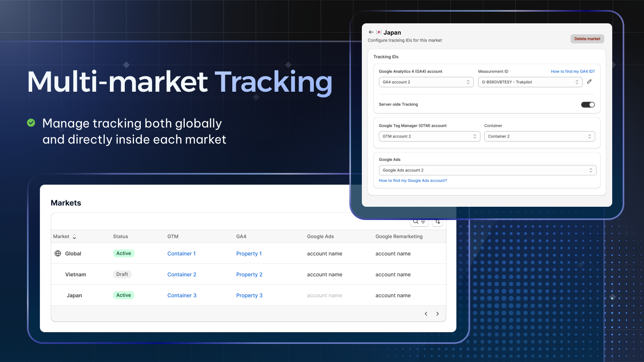Click Google Remarketing account name in Global row
644x362 pixels.
(393, 254)
